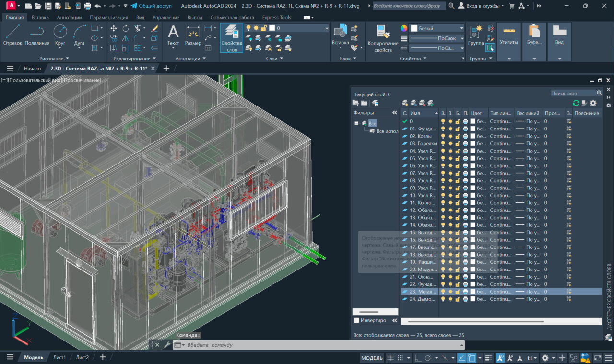Unlock toggle for layer 03. Горелки
The image size is (614, 364).
(458, 143)
